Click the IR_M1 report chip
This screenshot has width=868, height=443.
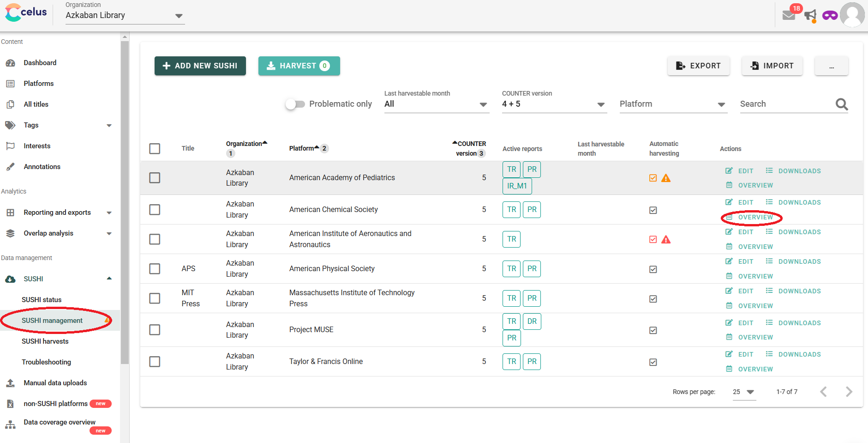[x=517, y=186]
